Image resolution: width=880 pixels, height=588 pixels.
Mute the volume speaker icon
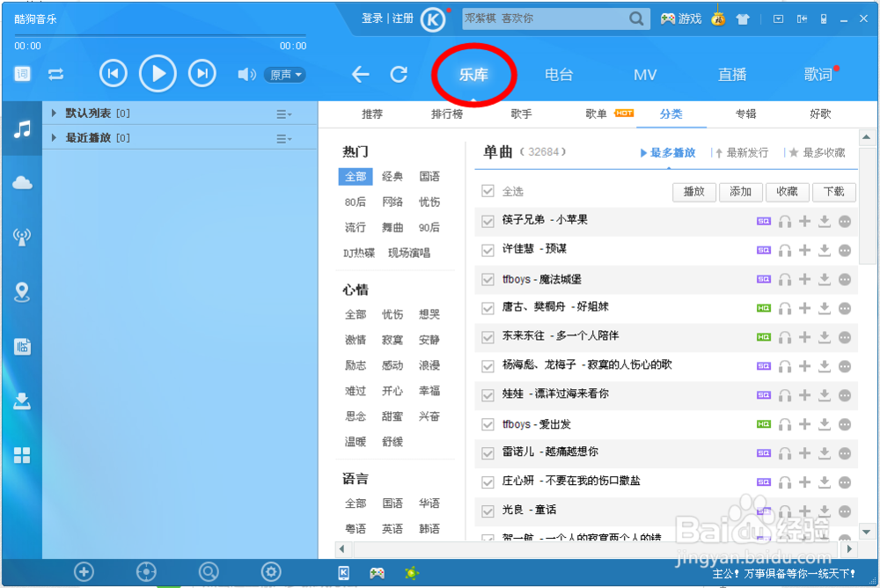[246, 74]
